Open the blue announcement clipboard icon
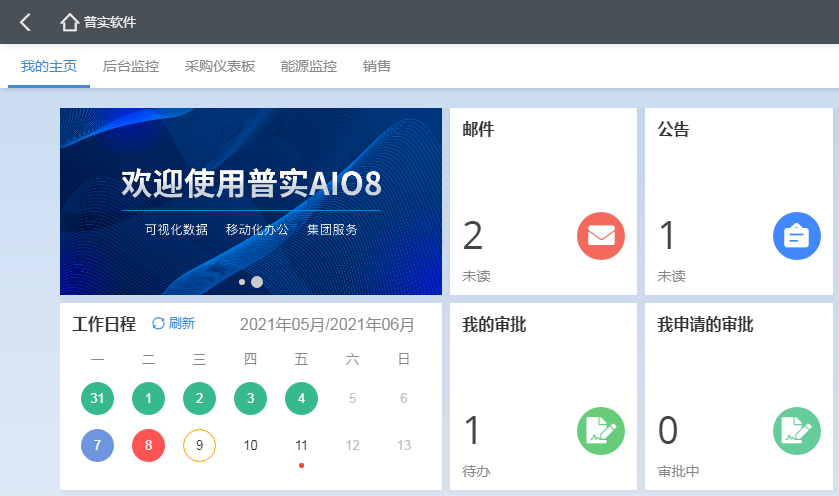 (x=797, y=236)
